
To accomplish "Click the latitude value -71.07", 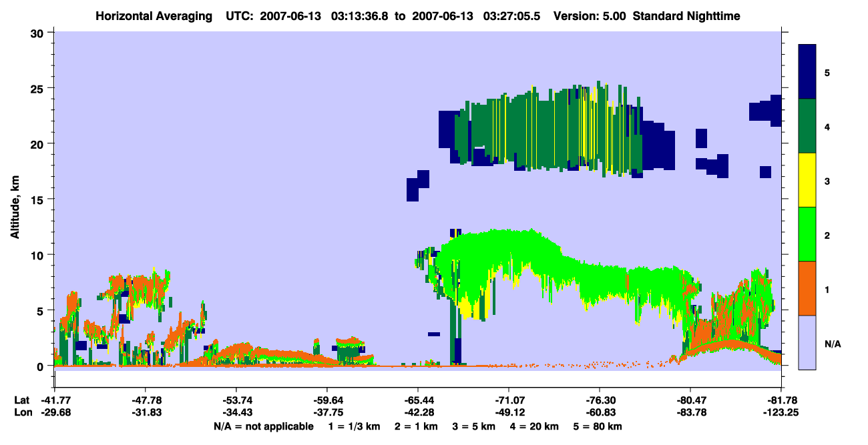I will 508,400.
